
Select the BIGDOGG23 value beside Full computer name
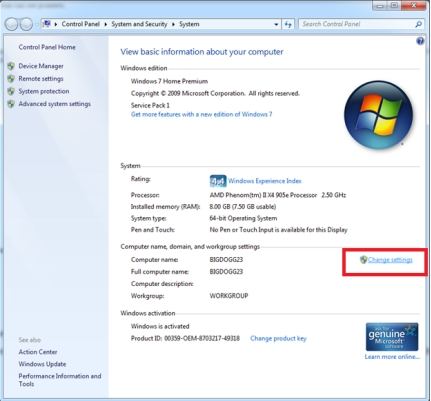(226, 272)
